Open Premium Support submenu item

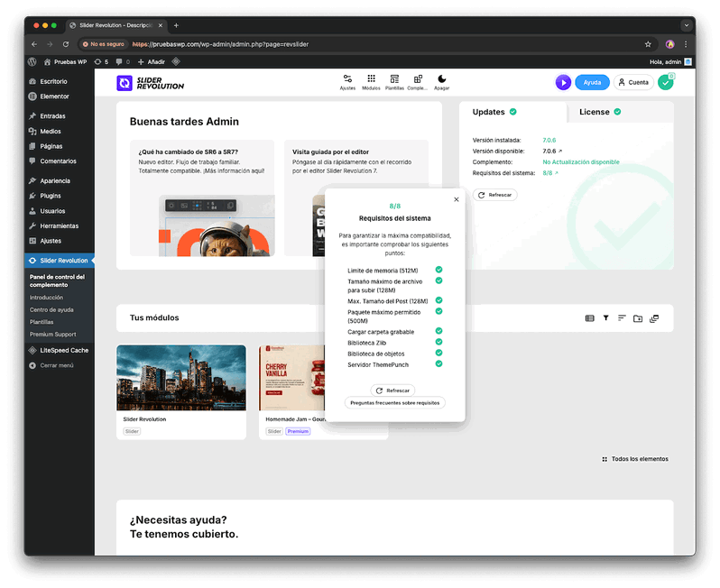click(53, 335)
